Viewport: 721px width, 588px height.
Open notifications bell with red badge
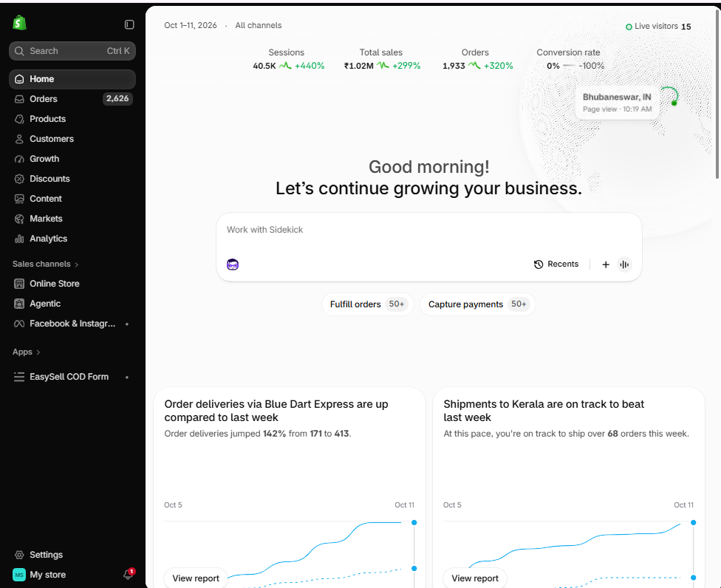tap(129, 574)
